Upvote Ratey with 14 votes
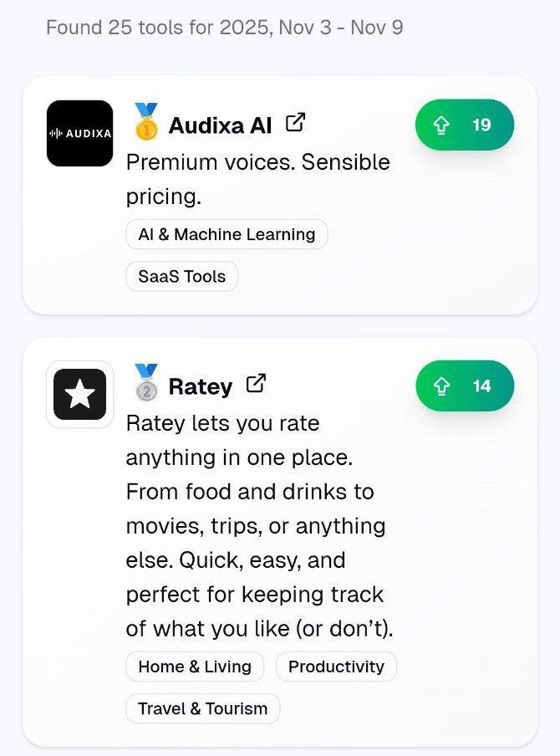The height and width of the screenshot is (756, 560). pyautogui.click(x=465, y=386)
